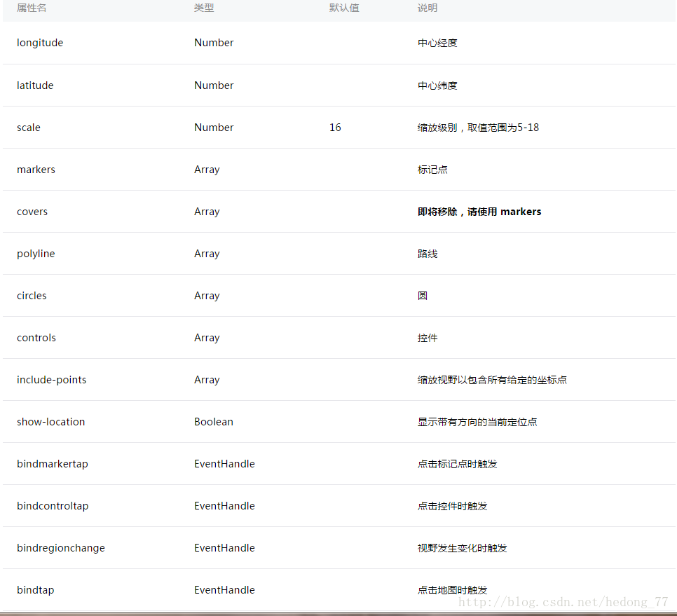The image size is (677, 616).
Task: Click the covers property name
Action: pos(32,211)
